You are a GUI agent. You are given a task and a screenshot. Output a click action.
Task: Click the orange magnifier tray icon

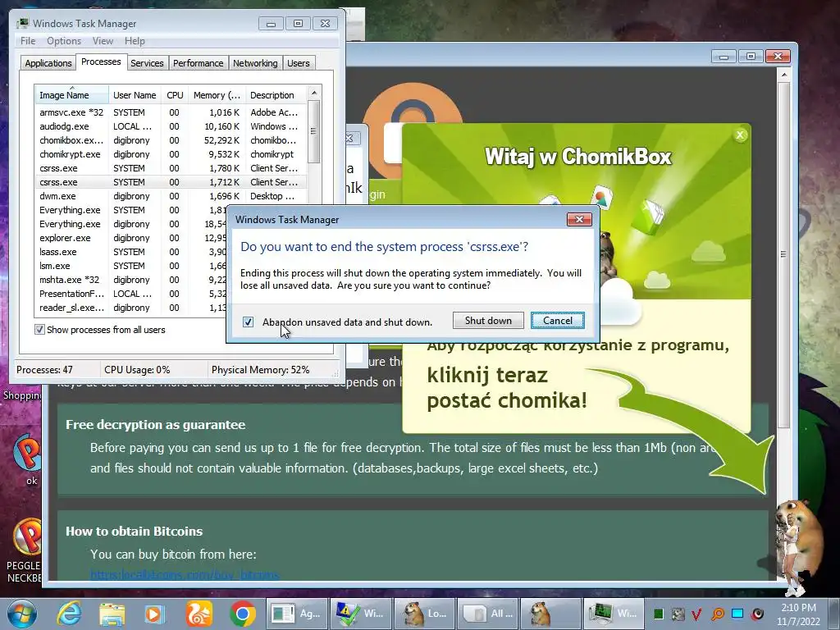point(718,614)
